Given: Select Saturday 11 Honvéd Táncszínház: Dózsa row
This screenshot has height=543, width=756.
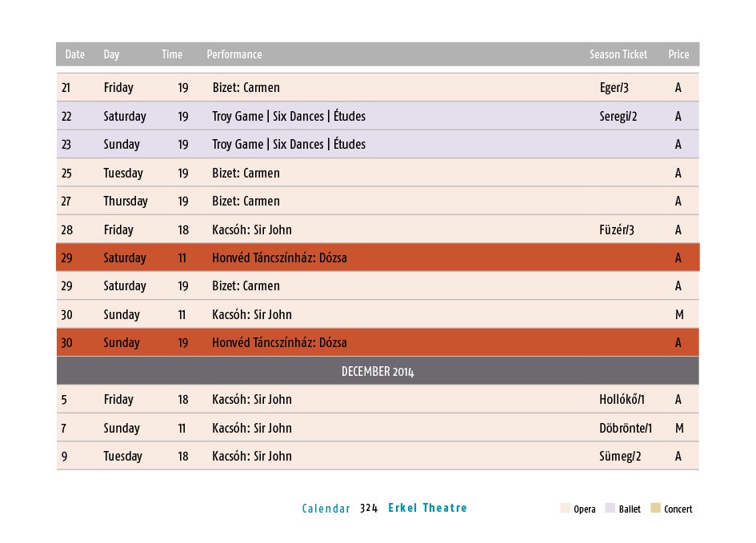Looking at the screenshot, I should tap(378, 258).
